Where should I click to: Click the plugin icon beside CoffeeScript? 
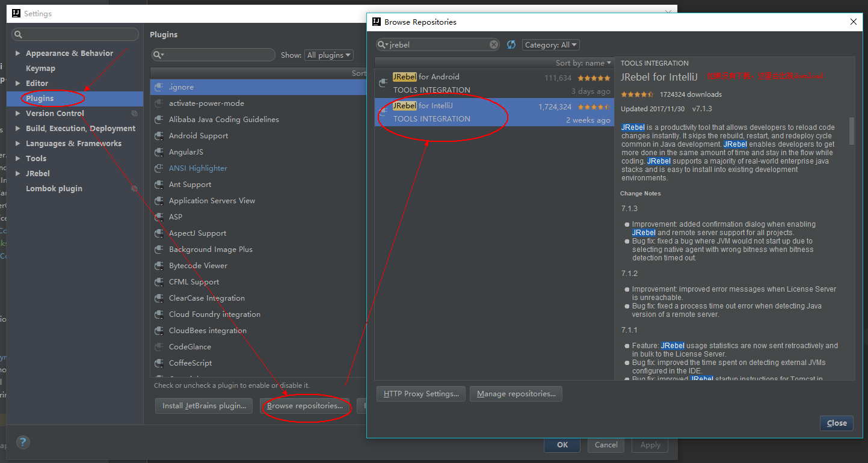coord(159,363)
